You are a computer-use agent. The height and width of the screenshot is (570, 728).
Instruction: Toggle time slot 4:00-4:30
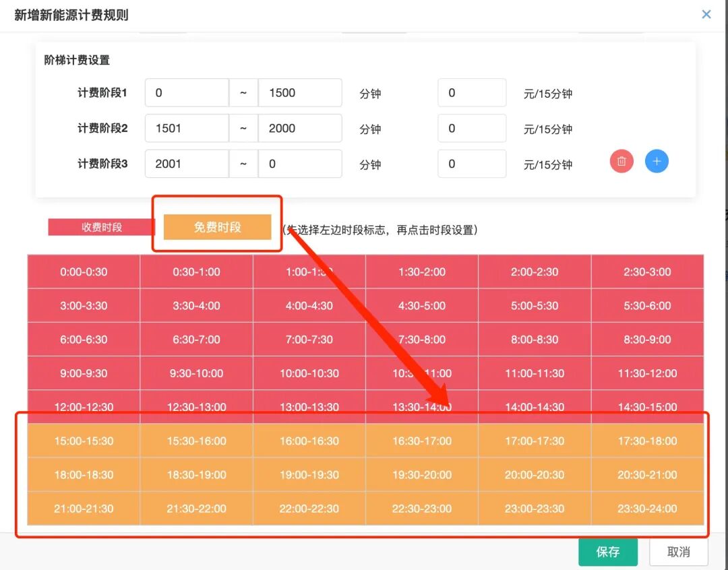309,305
